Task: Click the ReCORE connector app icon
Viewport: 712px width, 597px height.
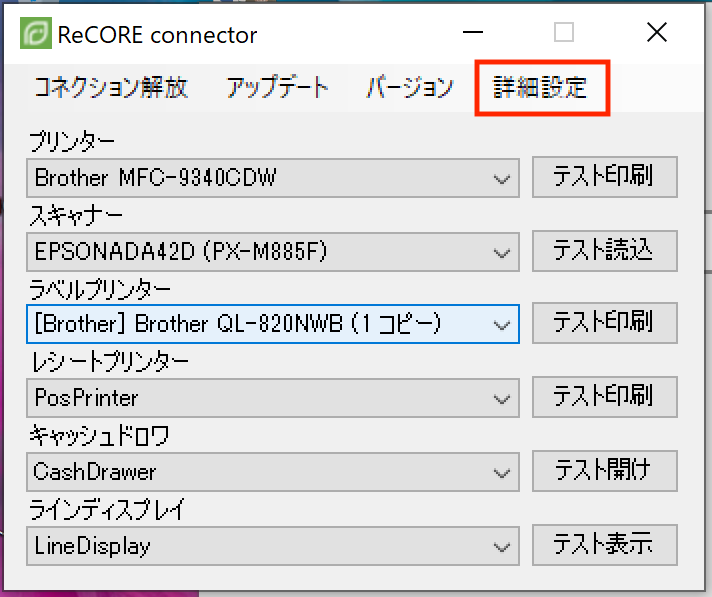Action: 36,33
